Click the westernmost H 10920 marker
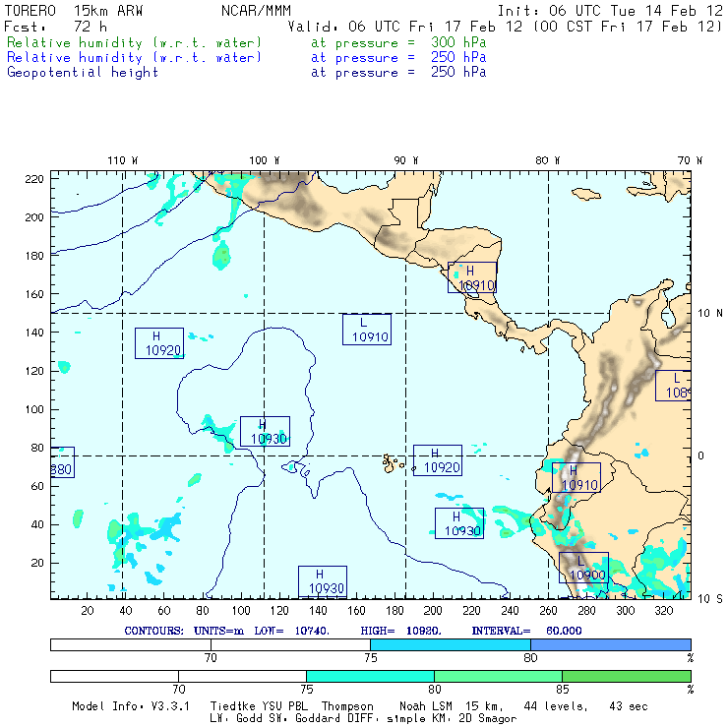728x728 pixels. [159, 343]
